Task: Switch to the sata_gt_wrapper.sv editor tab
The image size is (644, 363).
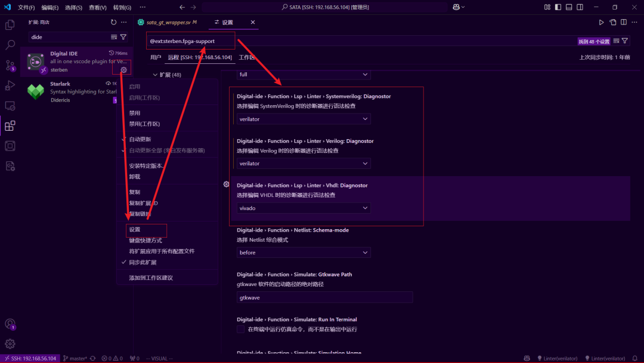Action: (169, 21)
